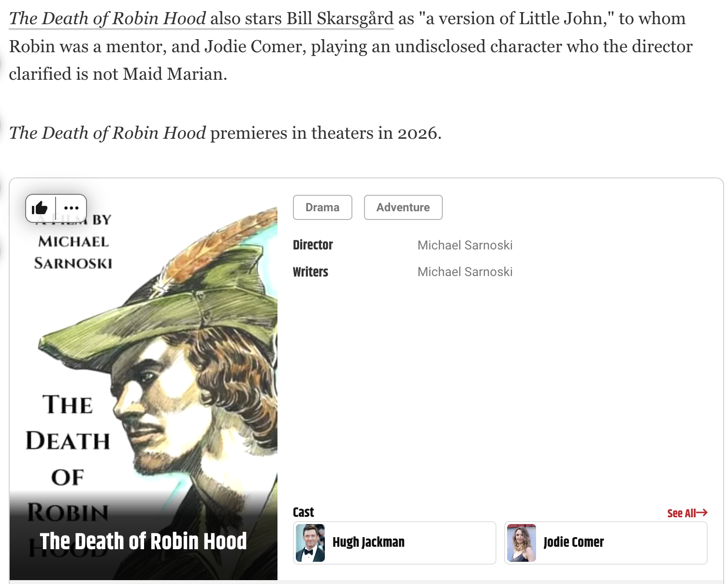Image resolution: width=728 pixels, height=584 pixels.
Task: Open Hugh Jackman's profile photo
Action: coord(310,542)
